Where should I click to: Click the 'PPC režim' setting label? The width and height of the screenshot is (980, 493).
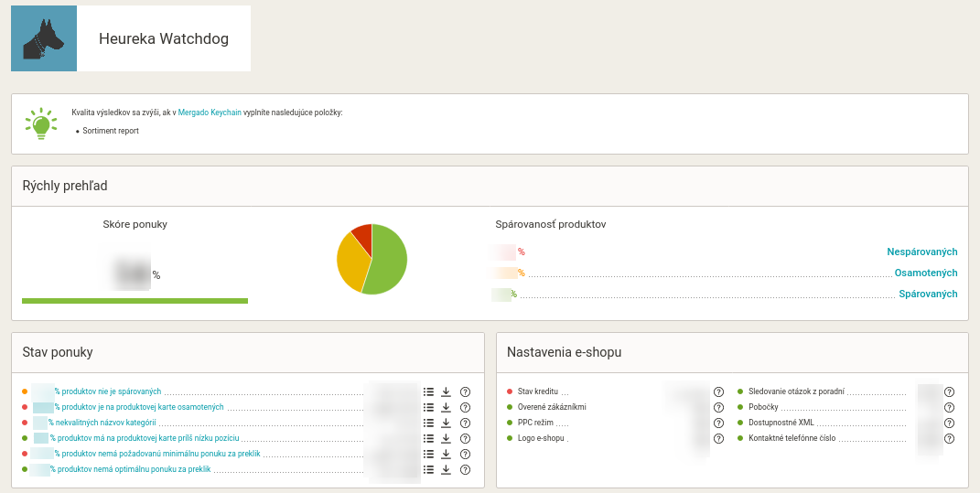(x=535, y=423)
